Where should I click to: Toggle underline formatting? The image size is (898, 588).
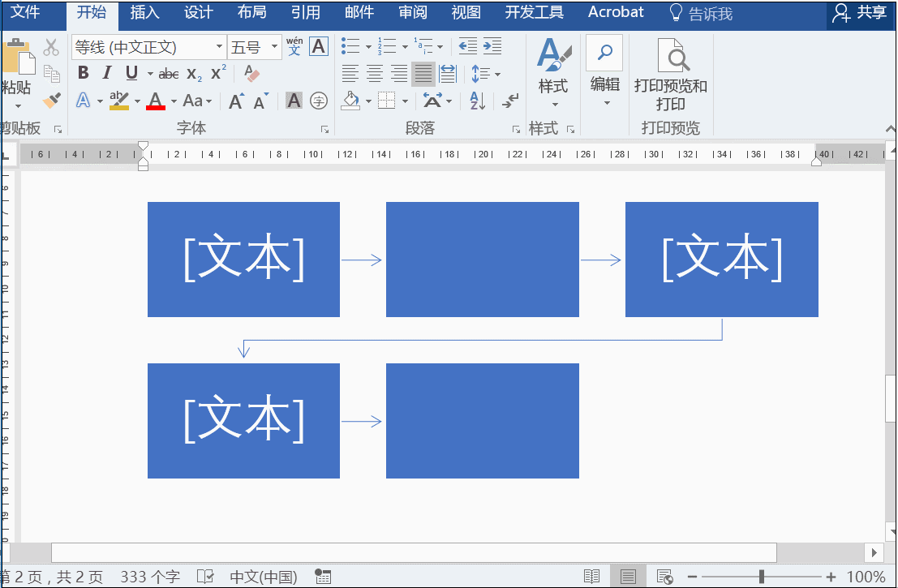coord(131,73)
